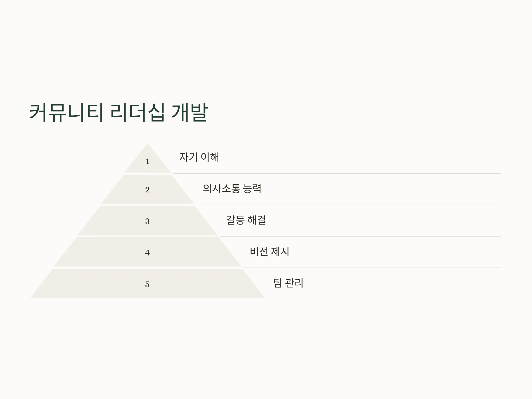Click the divider line below 갈등 해결
Viewport: 532px width, 399px height.
coord(360,236)
